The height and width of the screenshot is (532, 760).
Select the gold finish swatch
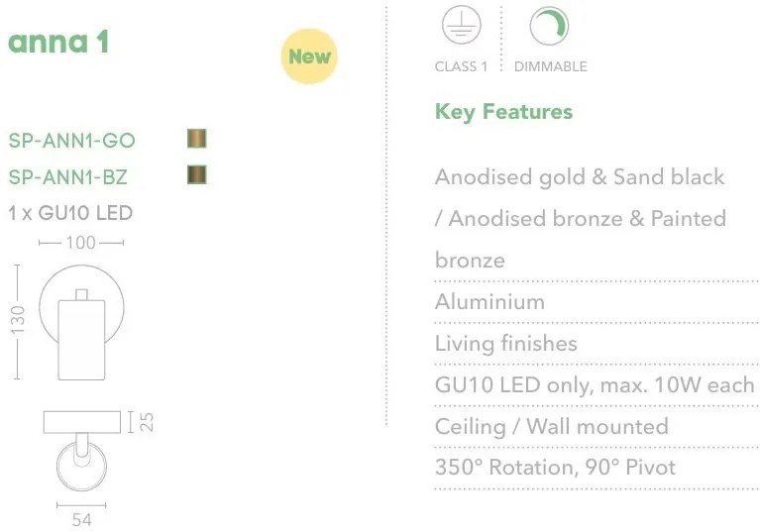[x=197, y=139]
